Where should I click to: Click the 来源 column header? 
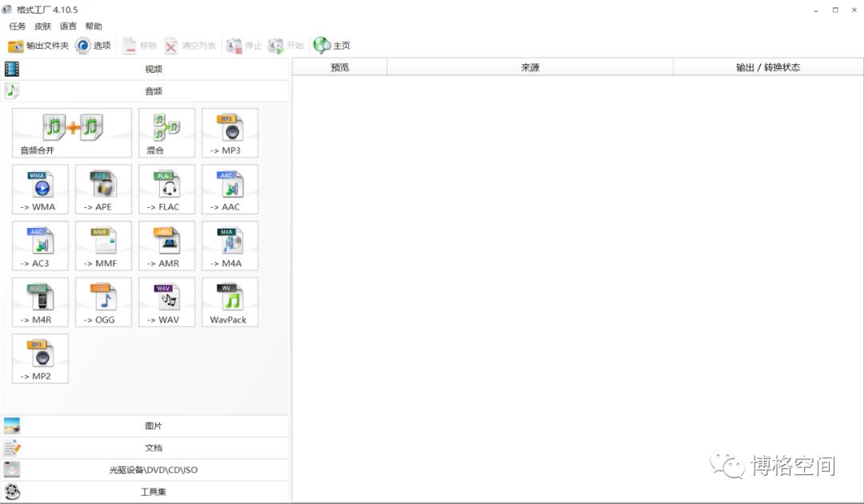coord(530,67)
